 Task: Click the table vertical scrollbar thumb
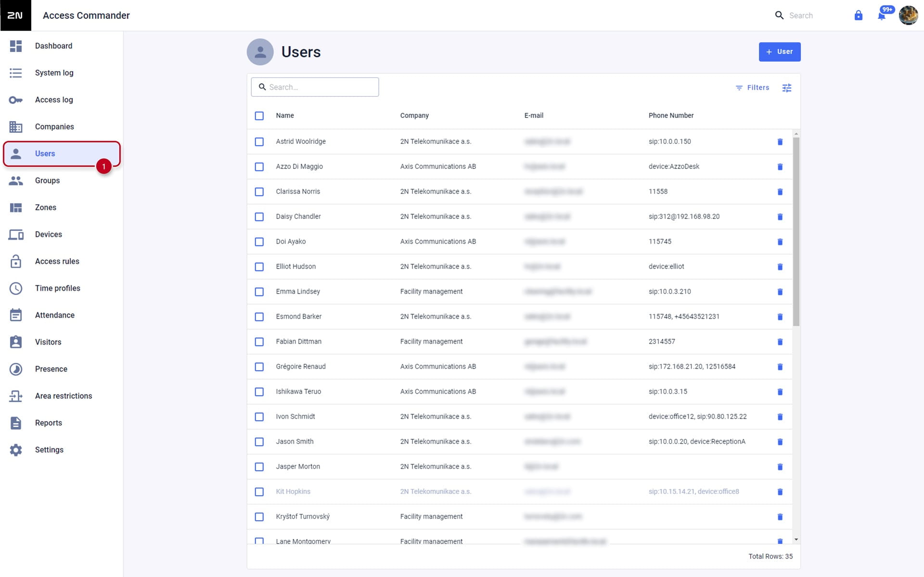click(796, 232)
